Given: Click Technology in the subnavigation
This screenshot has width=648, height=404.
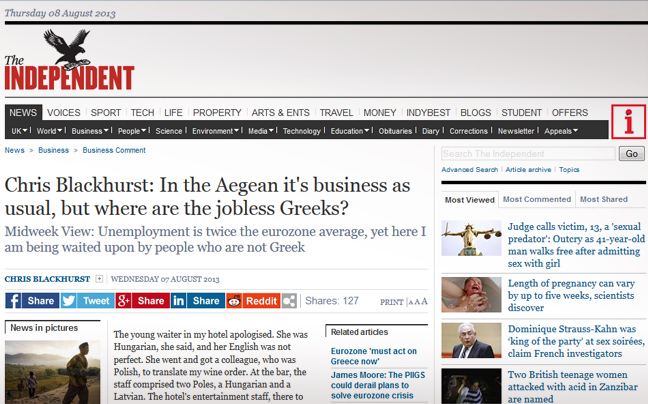Looking at the screenshot, I should click(x=302, y=131).
